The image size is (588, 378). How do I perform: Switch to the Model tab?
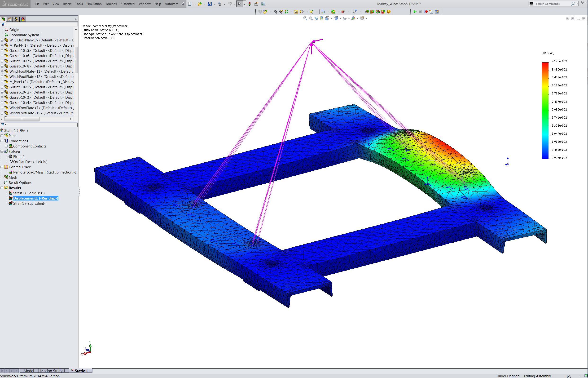[29, 371]
